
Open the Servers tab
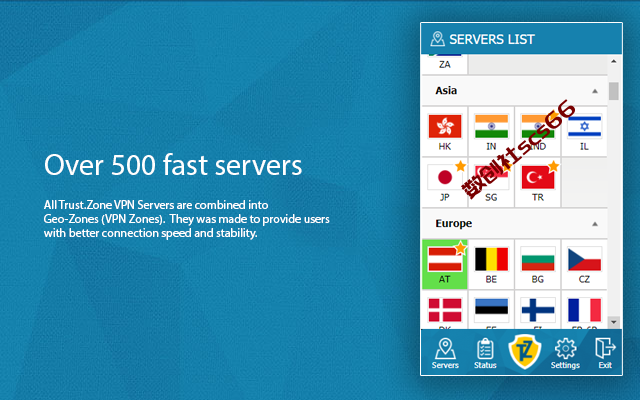pyautogui.click(x=445, y=353)
